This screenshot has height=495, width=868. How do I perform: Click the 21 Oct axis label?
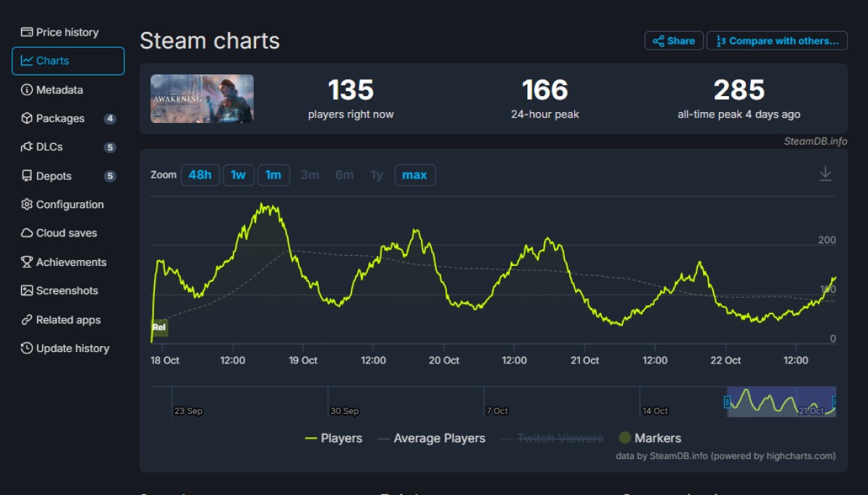[x=584, y=361]
